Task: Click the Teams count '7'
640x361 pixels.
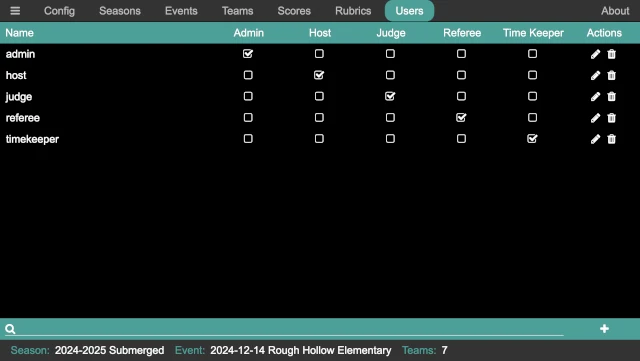Action: click(444, 350)
